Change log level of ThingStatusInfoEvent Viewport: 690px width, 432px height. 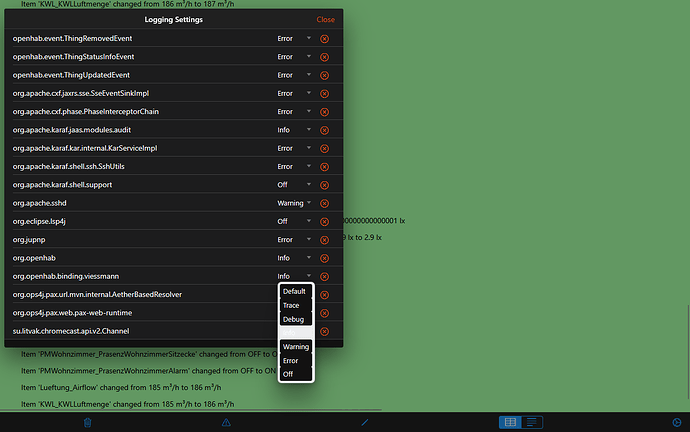click(x=294, y=57)
